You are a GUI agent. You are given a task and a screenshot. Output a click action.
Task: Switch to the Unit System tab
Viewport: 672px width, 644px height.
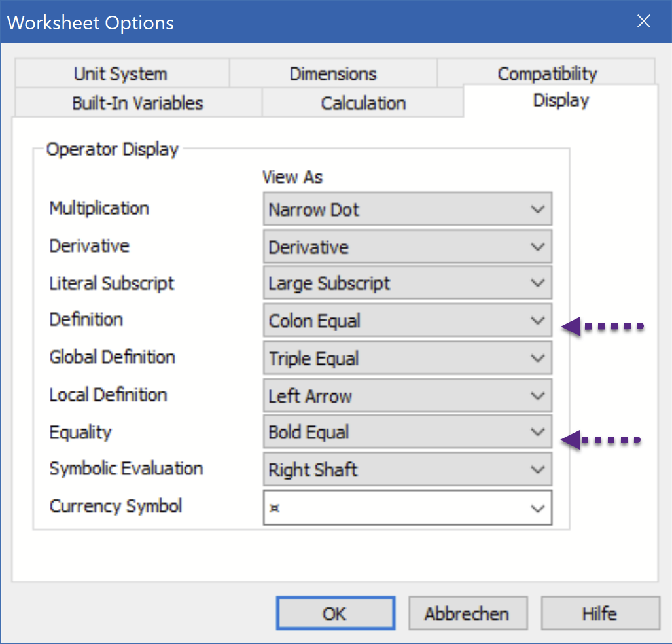pos(120,74)
